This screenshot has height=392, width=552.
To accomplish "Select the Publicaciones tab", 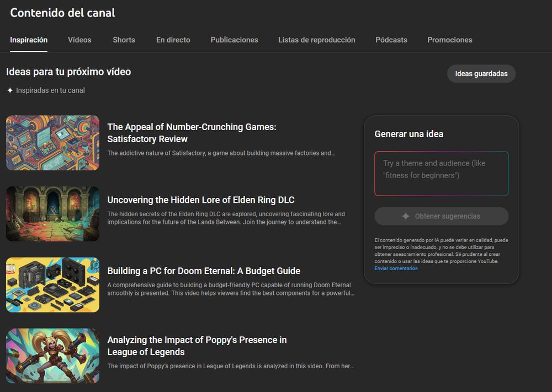I will tap(235, 40).
